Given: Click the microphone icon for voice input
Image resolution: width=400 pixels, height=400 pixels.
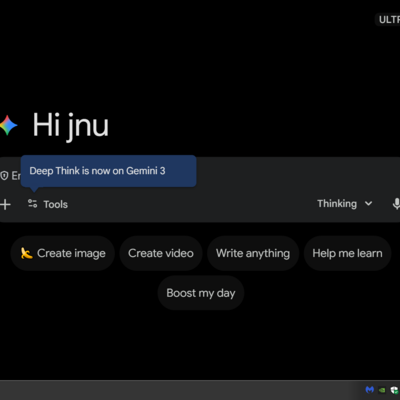Looking at the screenshot, I should (396, 204).
